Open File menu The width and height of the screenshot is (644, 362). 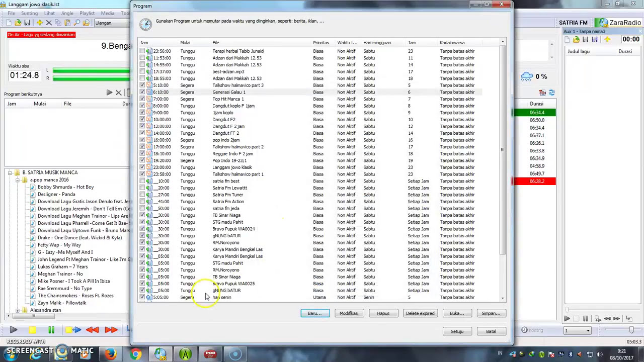11,13
